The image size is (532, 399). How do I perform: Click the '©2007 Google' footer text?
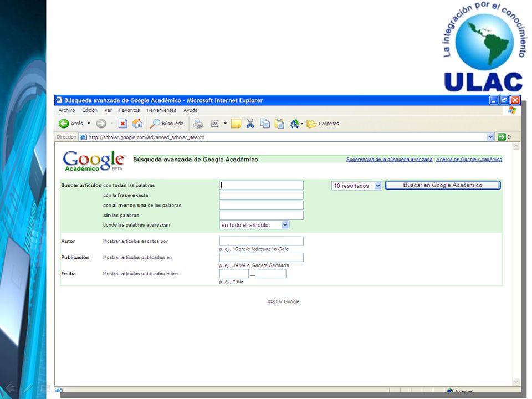(284, 301)
